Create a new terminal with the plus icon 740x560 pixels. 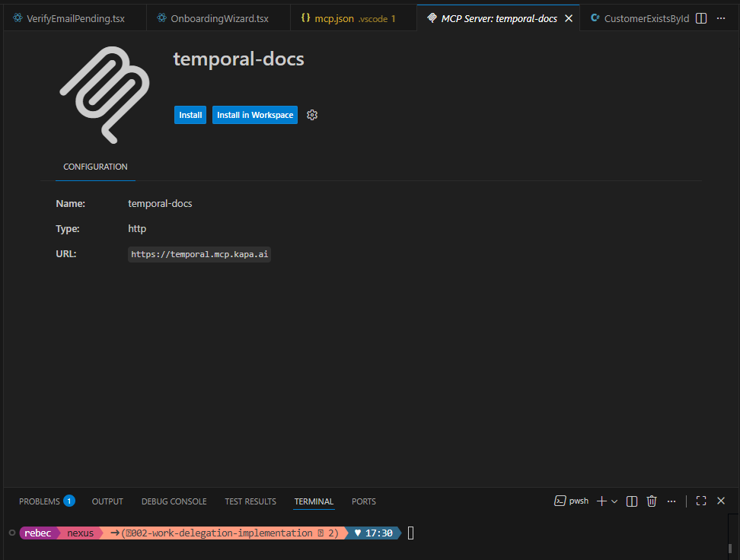[601, 501]
